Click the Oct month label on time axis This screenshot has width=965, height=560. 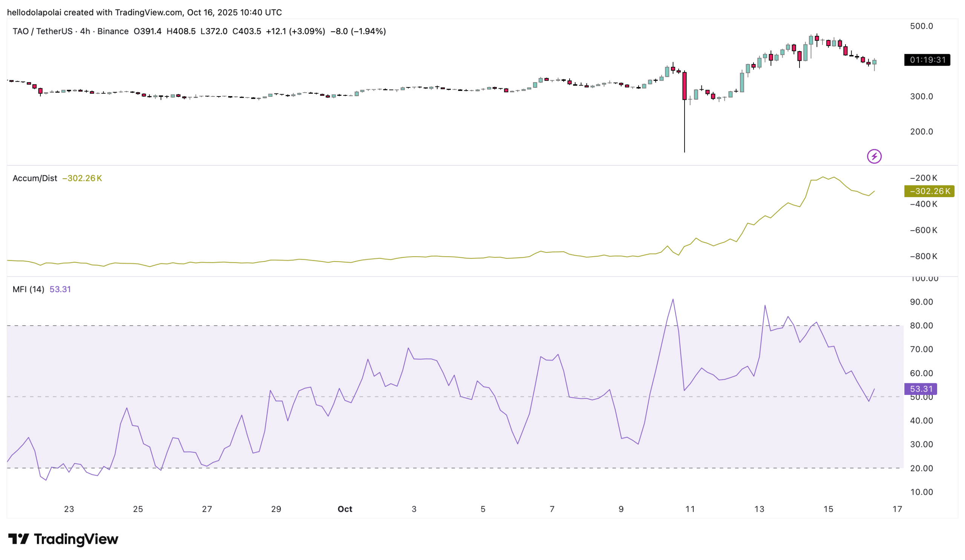345,509
